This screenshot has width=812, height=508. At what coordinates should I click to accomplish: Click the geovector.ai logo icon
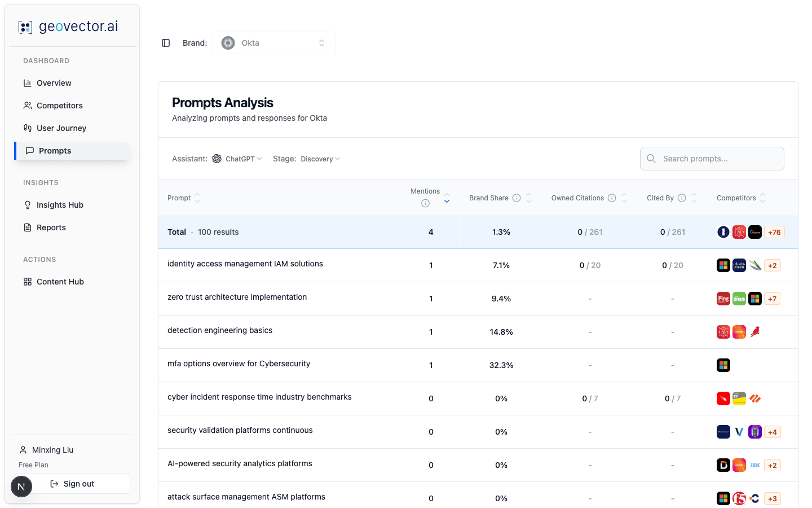tap(25, 26)
